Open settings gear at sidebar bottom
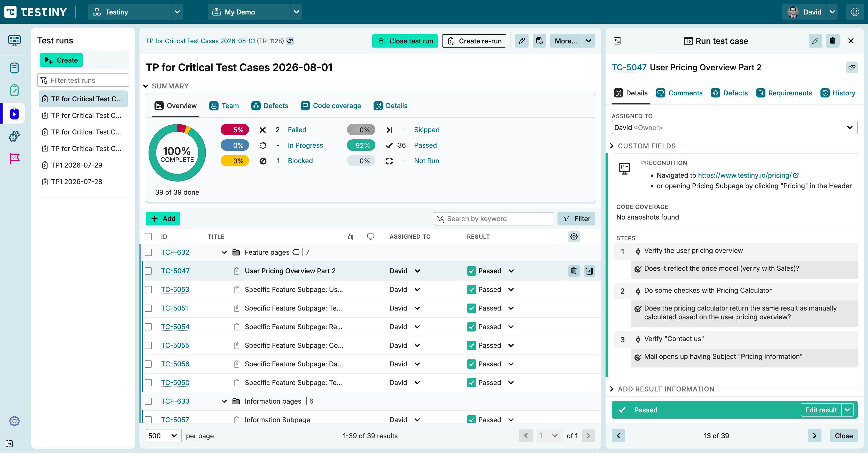The width and height of the screenshot is (868, 453). [x=14, y=421]
